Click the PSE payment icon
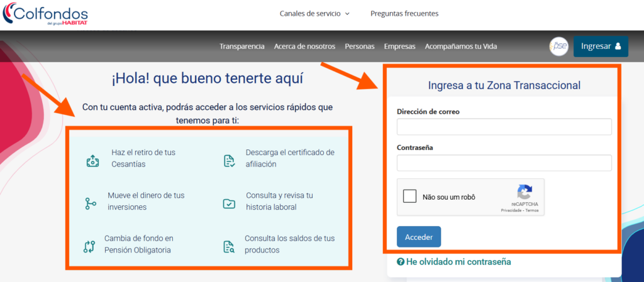This screenshot has width=644, height=282. (x=559, y=46)
